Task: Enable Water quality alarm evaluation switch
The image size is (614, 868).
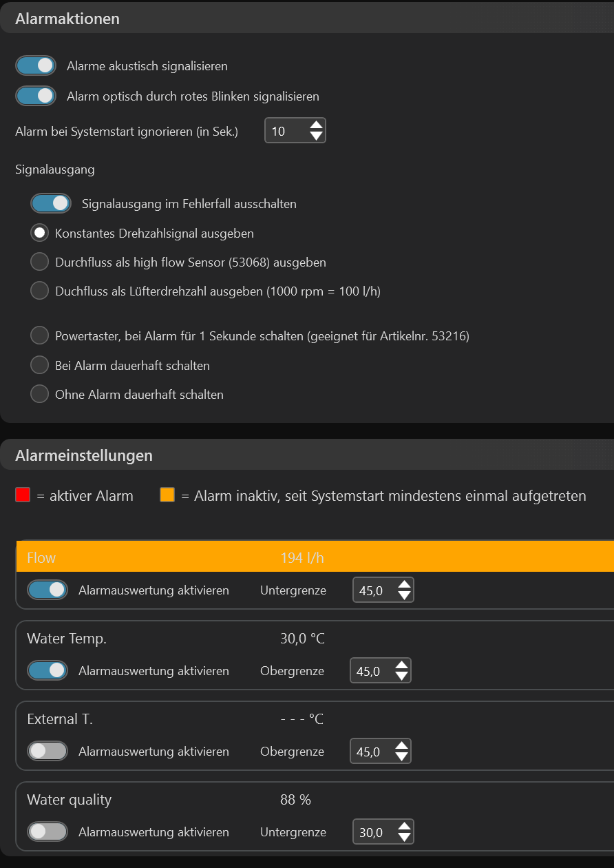Action: 47,831
